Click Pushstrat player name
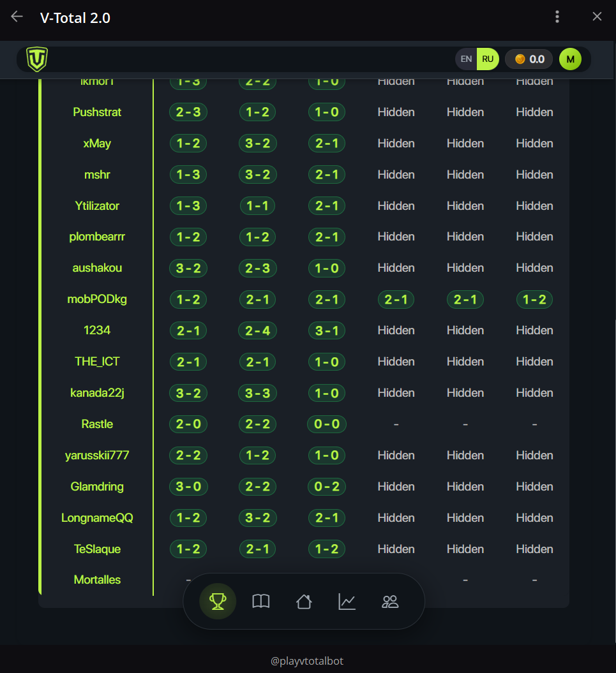The width and height of the screenshot is (616, 673). coord(97,112)
